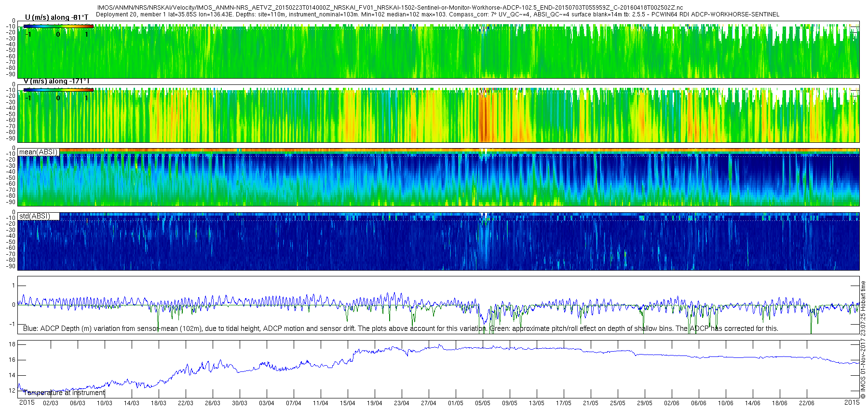Click the '06/03' date tick label
The height and width of the screenshot is (410, 868).
pos(78,403)
